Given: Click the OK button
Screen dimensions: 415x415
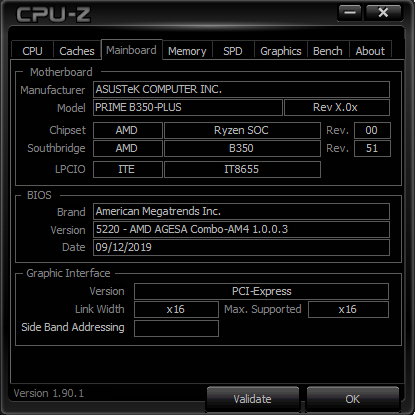Looking at the screenshot, I should (352, 399).
